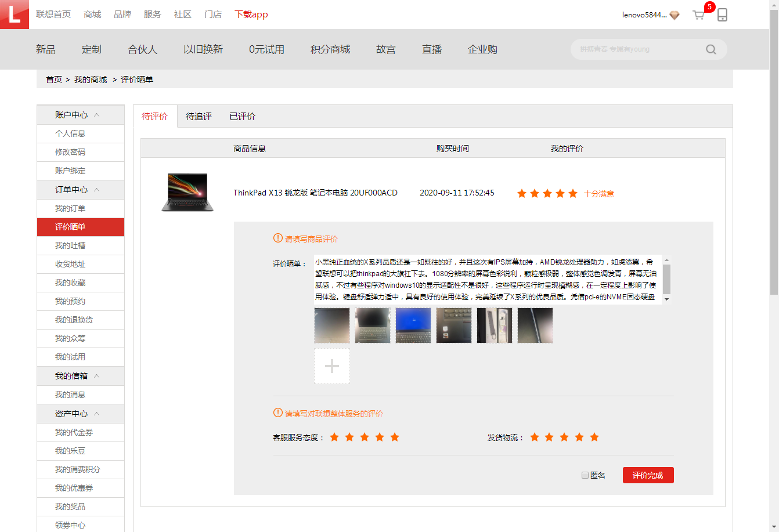The width and height of the screenshot is (779, 532).
Task: Tick the 匿名 anonymous checkbox
Action: pyautogui.click(x=585, y=475)
